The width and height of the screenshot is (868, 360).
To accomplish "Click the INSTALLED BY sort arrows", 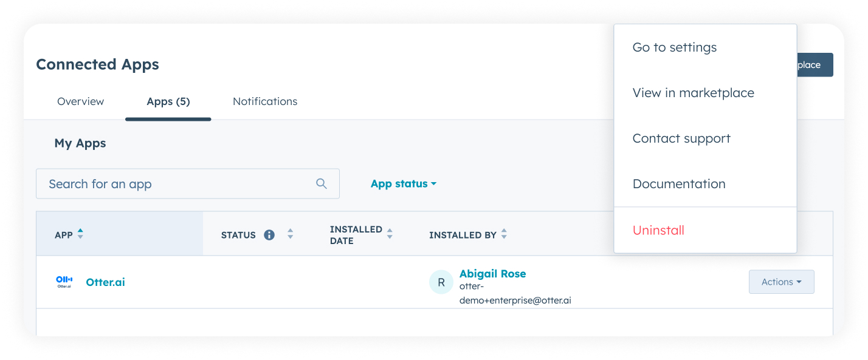I will (x=504, y=234).
